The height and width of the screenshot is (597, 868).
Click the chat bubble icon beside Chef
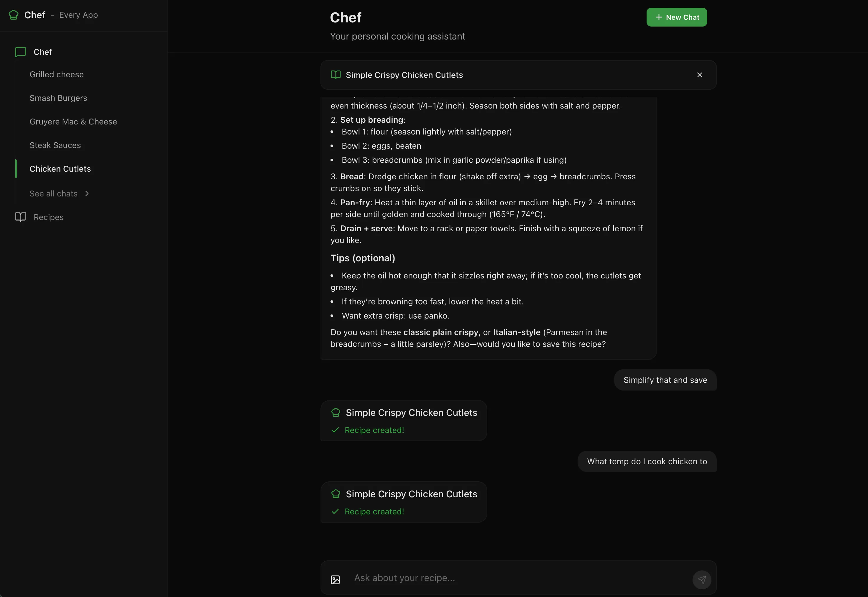click(x=20, y=52)
